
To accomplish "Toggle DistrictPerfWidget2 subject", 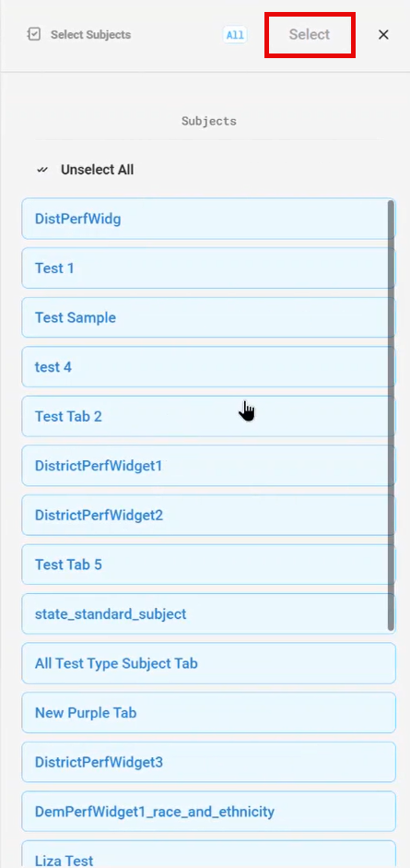I will point(208,515).
